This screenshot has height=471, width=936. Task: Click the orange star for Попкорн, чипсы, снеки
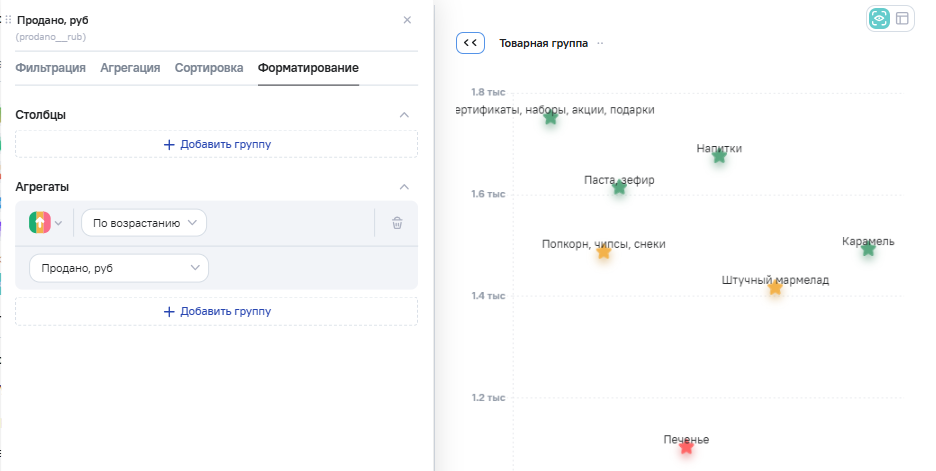tap(603, 252)
